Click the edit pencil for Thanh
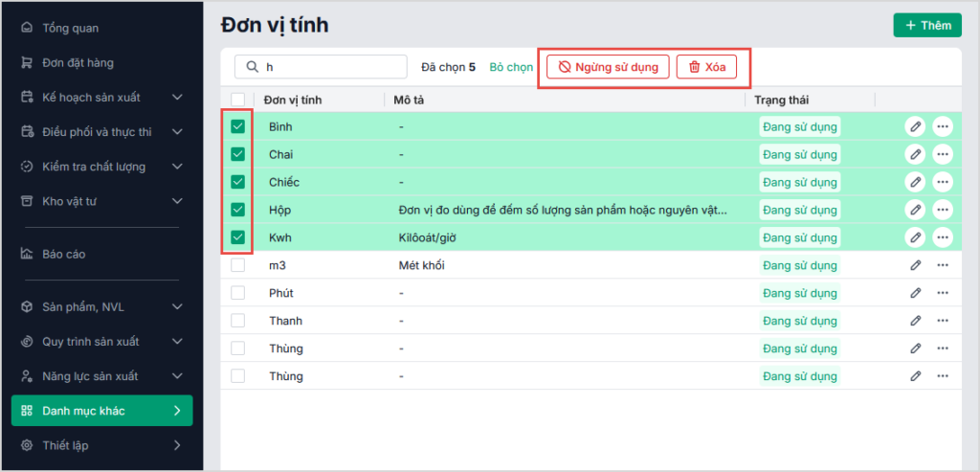The image size is (980, 472). click(915, 320)
